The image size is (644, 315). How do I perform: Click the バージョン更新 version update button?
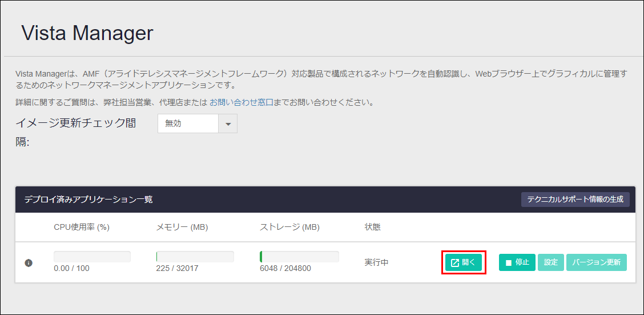597,262
